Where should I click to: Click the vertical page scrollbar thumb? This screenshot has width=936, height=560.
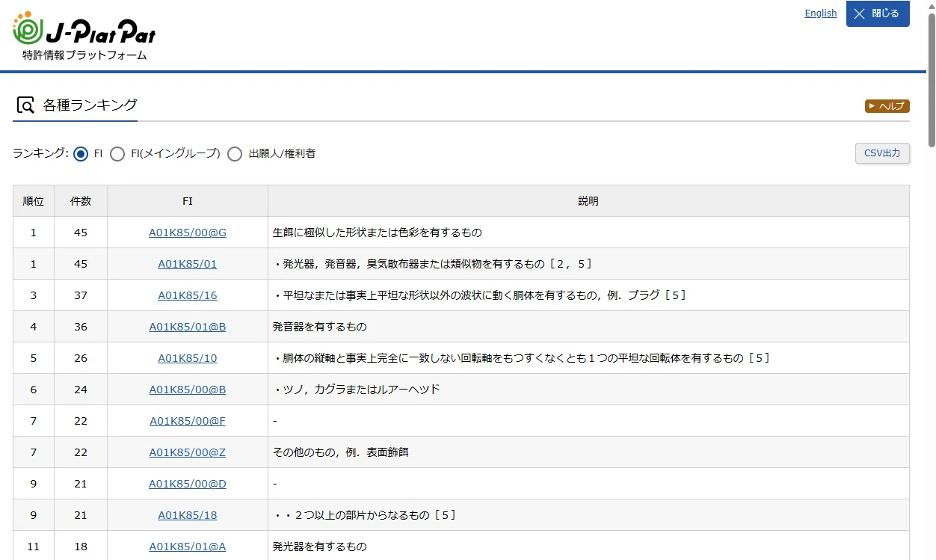click(932, 80)
